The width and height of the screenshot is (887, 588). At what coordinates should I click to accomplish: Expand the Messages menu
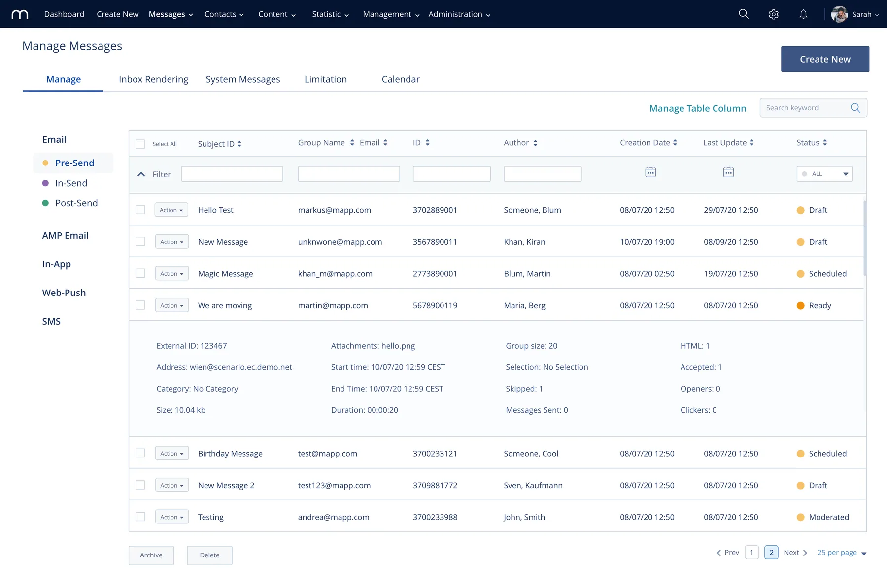(x=171, y=14)
